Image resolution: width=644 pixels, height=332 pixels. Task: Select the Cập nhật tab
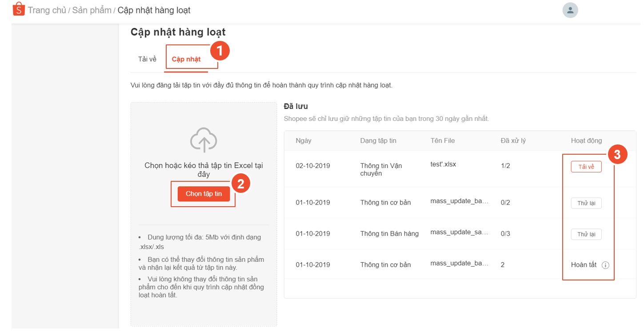point(186,59)
